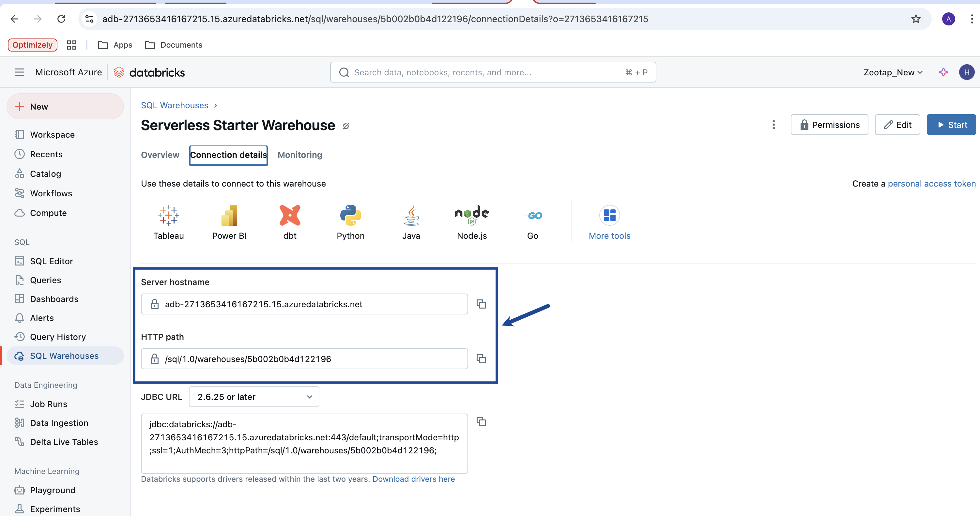
Task: Choose the dbt connection option
Action: [x=290, y=222]
